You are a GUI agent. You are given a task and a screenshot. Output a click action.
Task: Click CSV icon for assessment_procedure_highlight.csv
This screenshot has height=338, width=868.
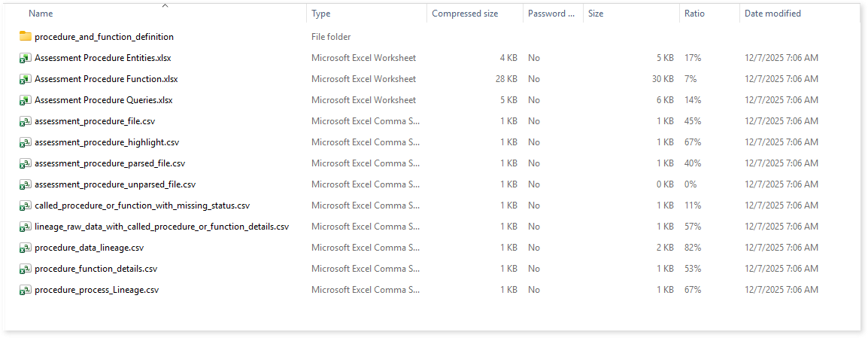[x=25, y=142]
